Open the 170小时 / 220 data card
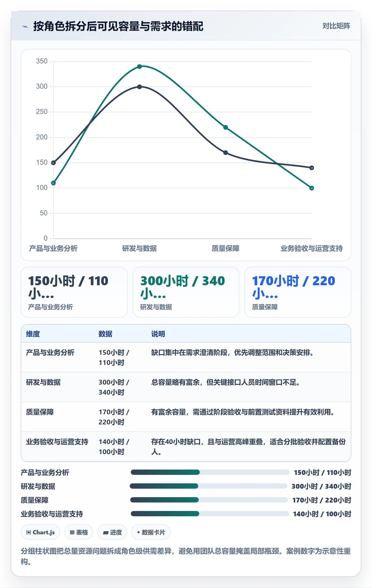 click(298, 292)
